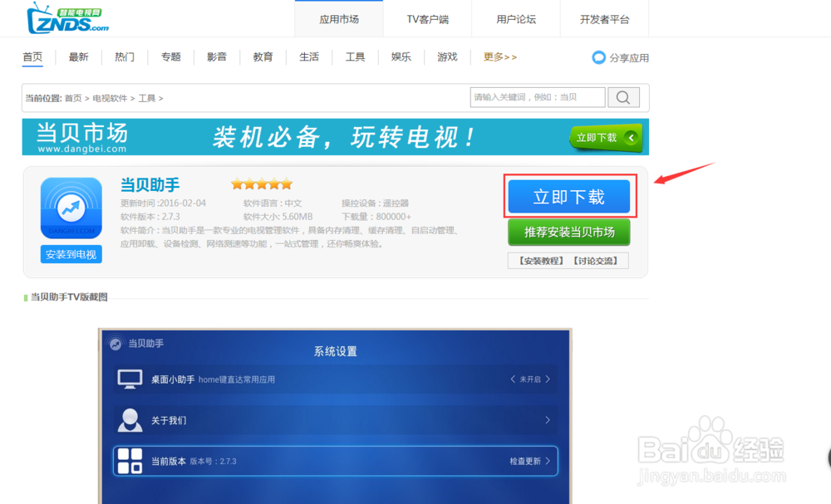Viewport: 831px width, 504px height.
Task: Open the 【安装教程】 link
Action: (x=541, y=261)
